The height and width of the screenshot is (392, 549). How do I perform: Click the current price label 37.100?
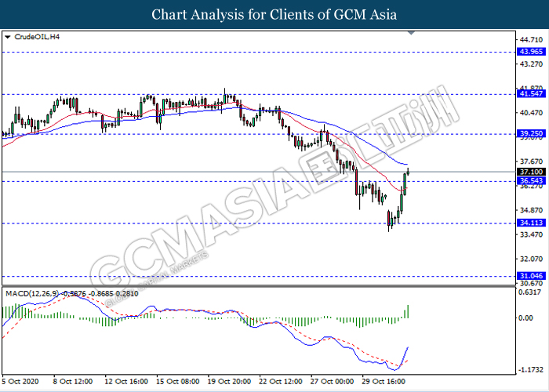531,172
